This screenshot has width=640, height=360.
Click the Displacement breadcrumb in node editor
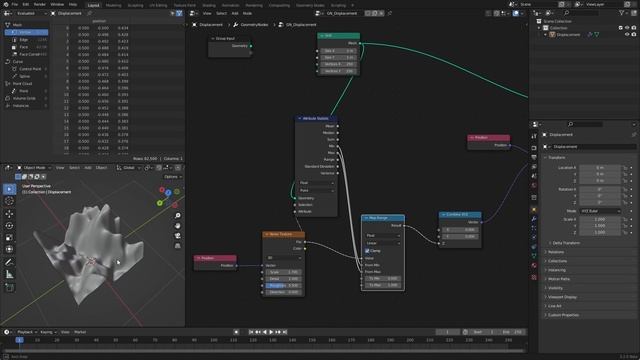coord(208,24)
